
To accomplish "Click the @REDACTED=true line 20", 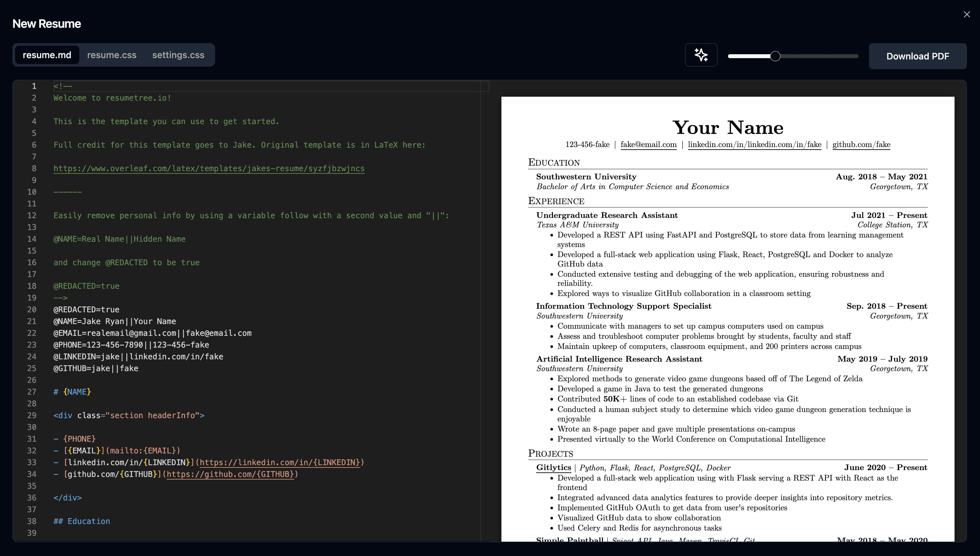I will click(86, 309).
